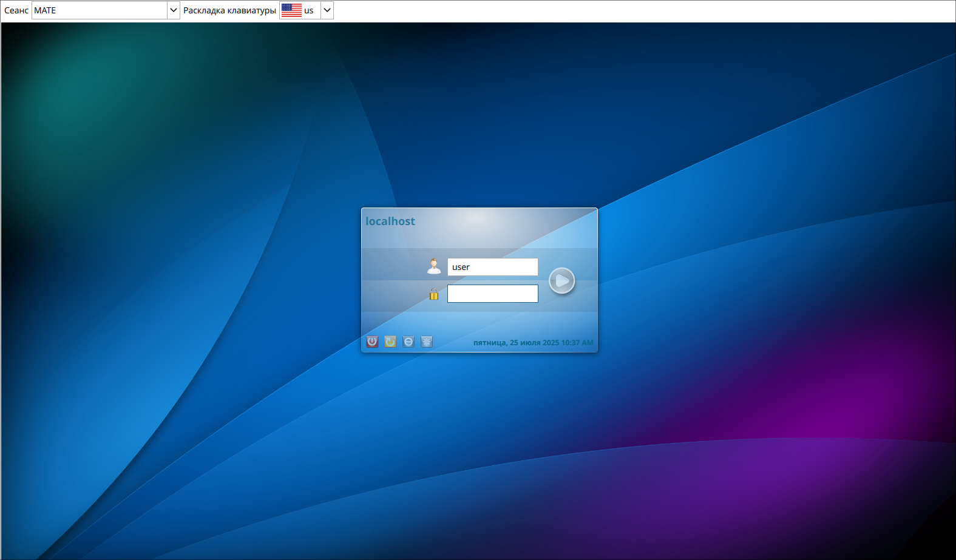Click the "localhost" hostname text
The width and height of the screenshot is (956, 560).
coord(390,221)
